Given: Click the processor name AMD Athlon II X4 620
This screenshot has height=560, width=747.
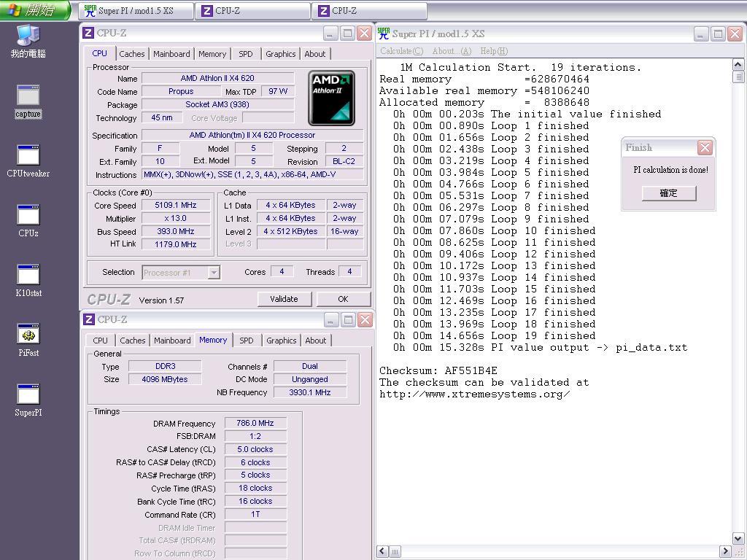Looking at the screenshot, I should [x=217, y=78].
